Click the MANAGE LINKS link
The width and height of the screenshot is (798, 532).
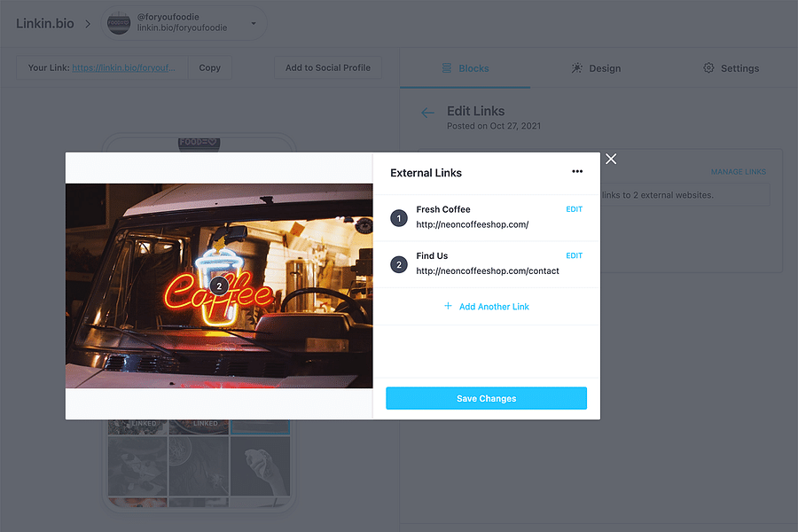[x=738, y=171]
